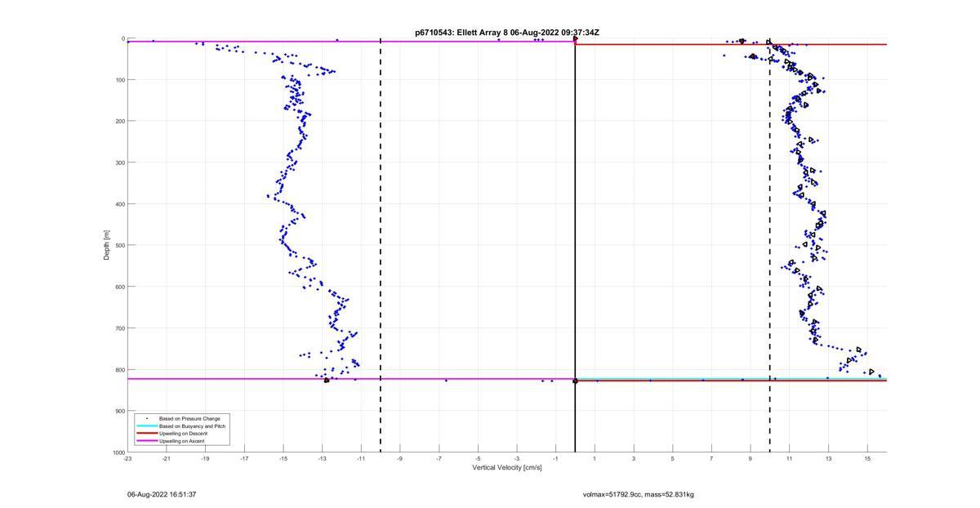Click the depth tick label '300'
Viewport: 980px width, 508px height.
pyautogui.click(x=120, y=163)
